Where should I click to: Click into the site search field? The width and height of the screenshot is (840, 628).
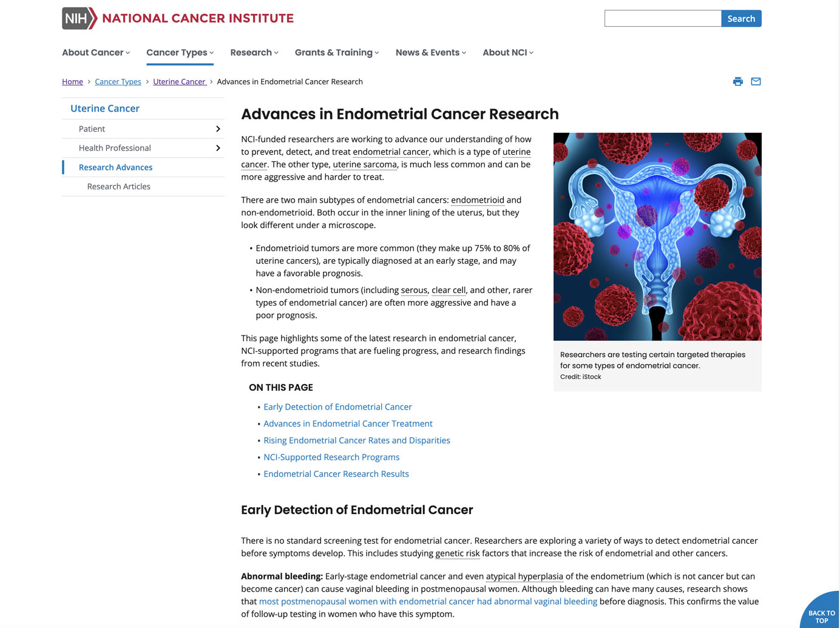pyautogui.click(x=662, y=19)
